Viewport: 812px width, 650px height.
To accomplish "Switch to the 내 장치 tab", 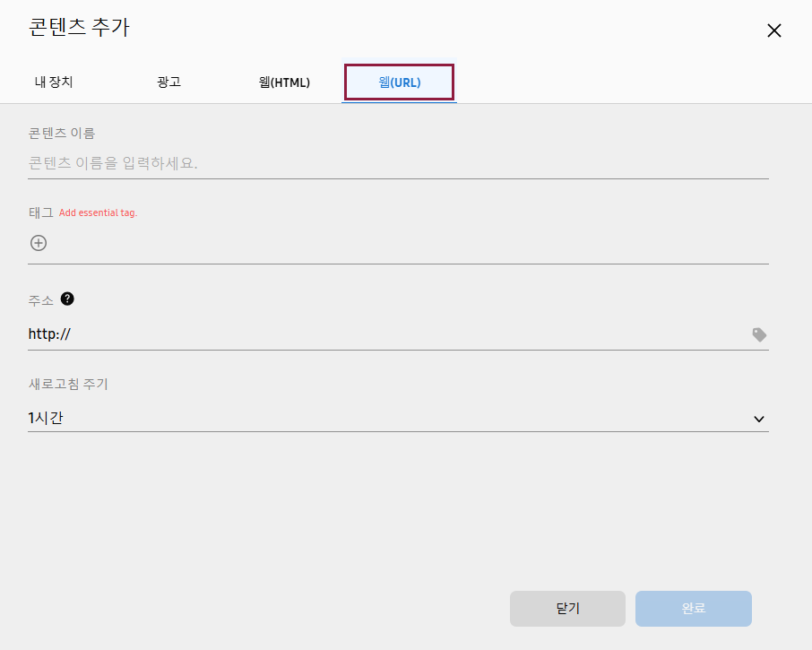I will coord(54,82).
